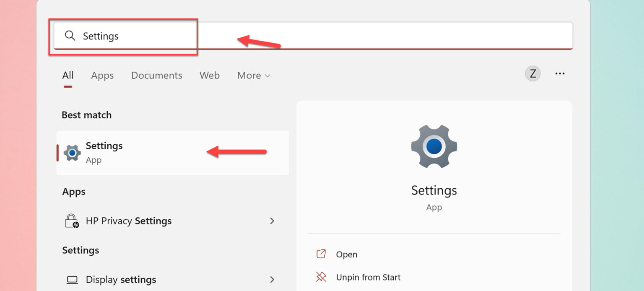Switch to the Apps tab
The image size is (644, 291).
pyautogui.click(x=102, y=75)
